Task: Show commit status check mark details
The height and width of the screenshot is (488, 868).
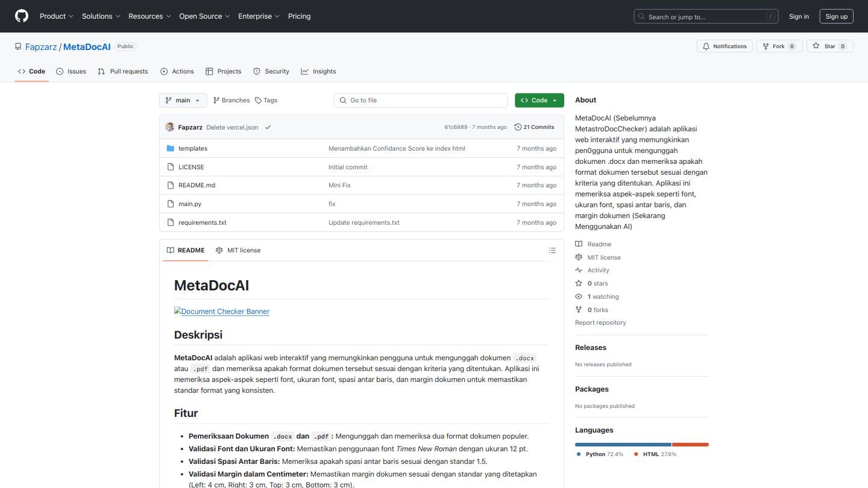Action: point(268,127)
